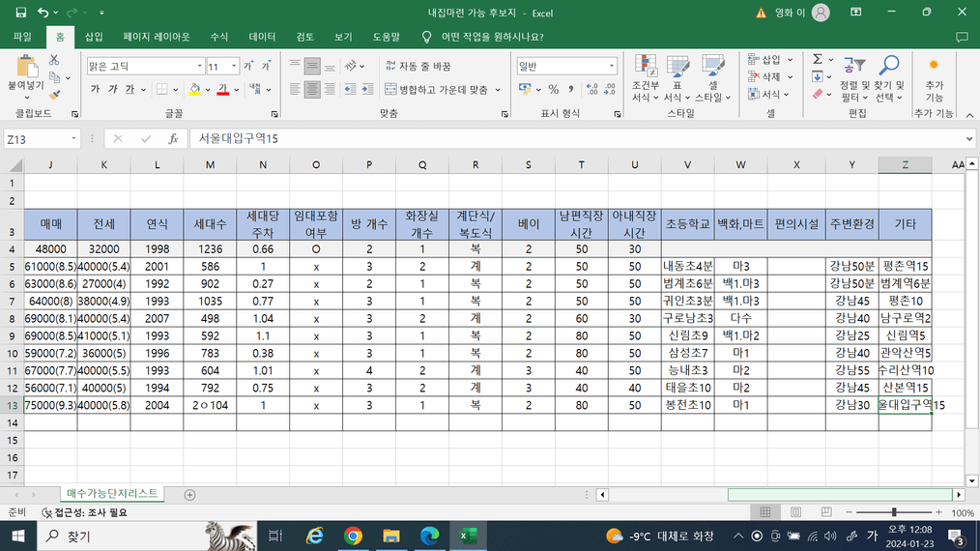Viewport: 980px width, 551px height.
Task: Open the File (파일) tab
Action: pos(22,37)
